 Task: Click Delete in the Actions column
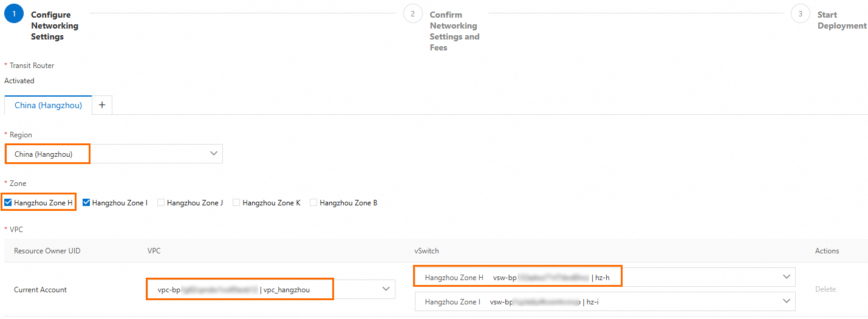[x=825, y=289]
